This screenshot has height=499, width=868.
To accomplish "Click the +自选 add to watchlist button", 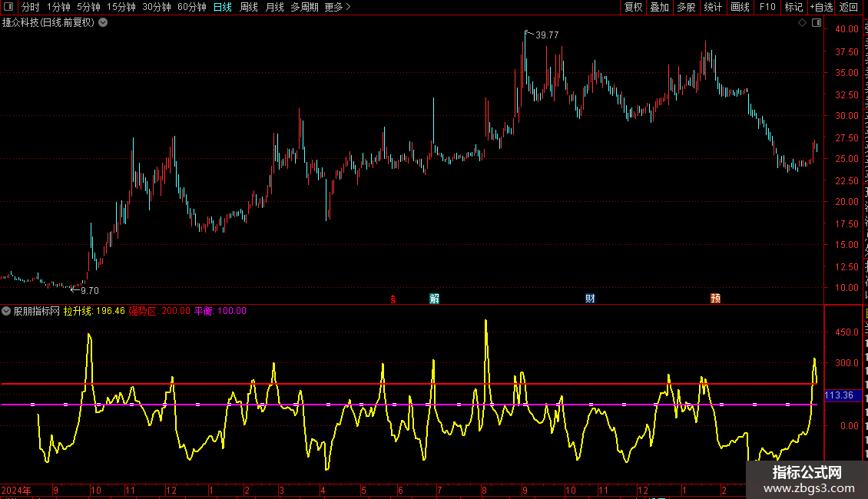I will [x=820, y=7].
